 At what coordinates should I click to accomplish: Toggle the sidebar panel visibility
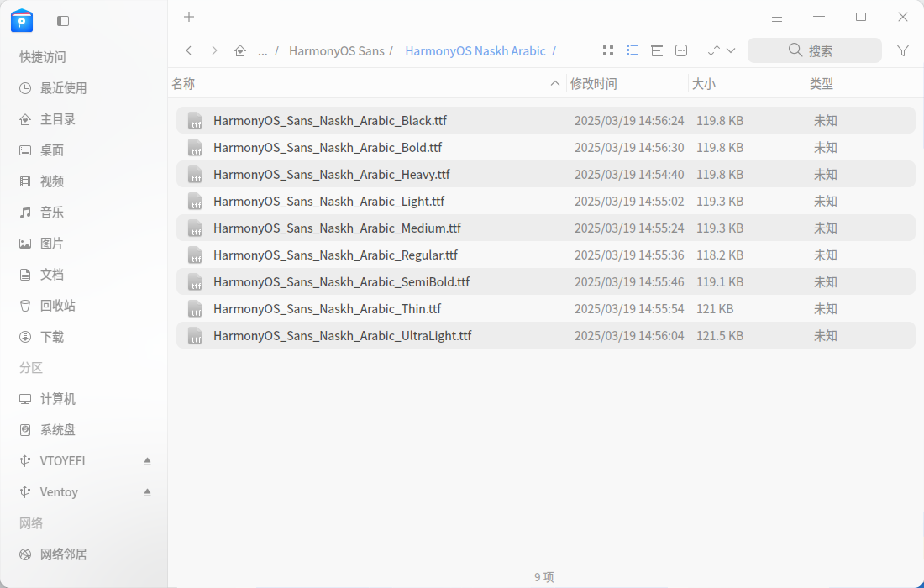[x=63, y=21]
